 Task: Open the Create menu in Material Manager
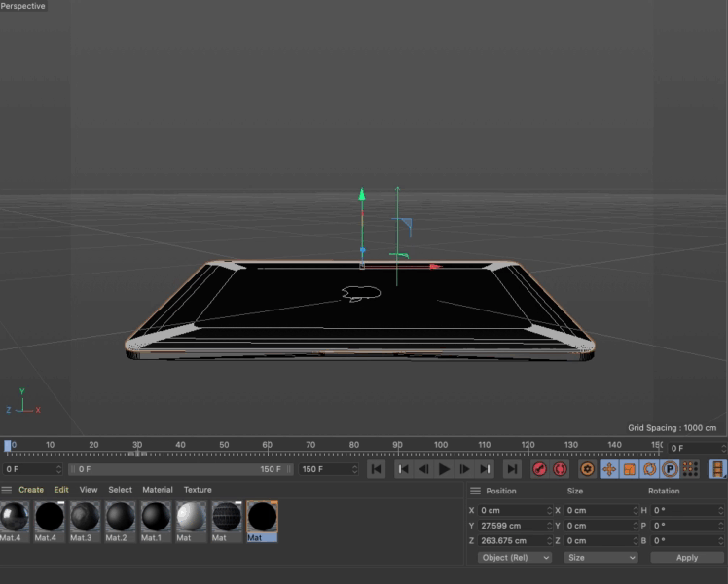click(31, 490)
